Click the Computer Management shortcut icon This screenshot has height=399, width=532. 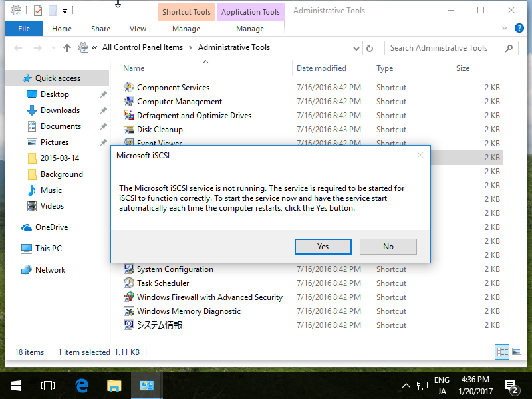(x=128, y=102)
